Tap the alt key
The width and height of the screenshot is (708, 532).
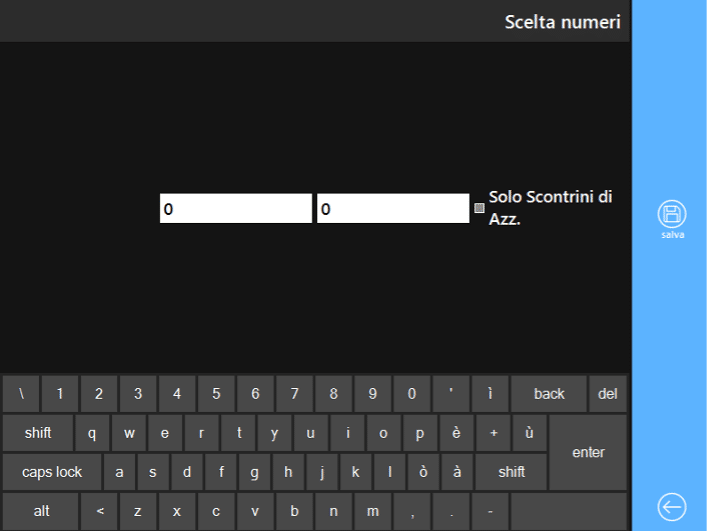coord(41,511)
